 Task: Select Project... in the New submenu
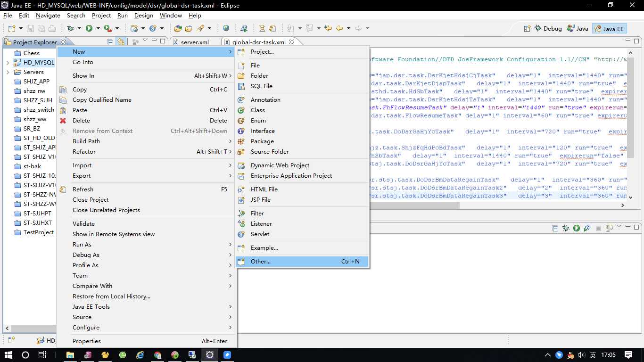302,51
